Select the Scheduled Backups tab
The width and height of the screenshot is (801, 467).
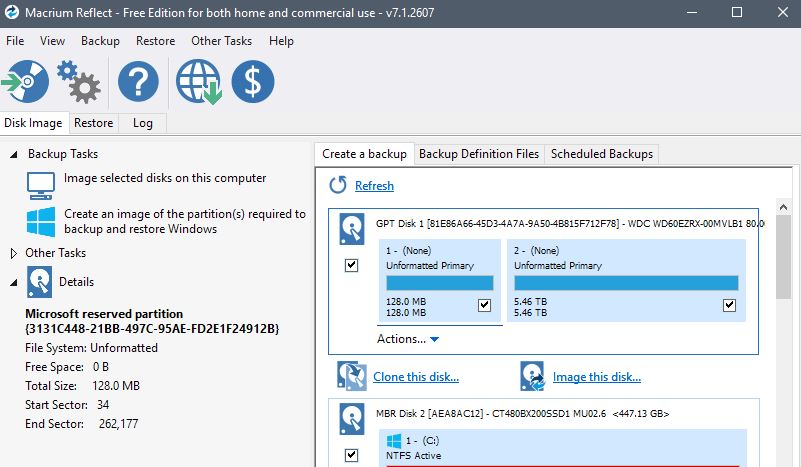(602, 154)
